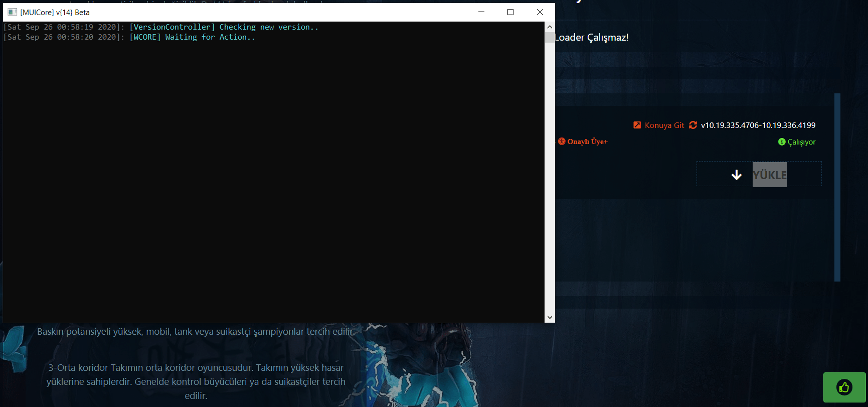The image size is (868, 407).
Task: Click the Çalışıyor status text
Action: (x=802, y=142)
